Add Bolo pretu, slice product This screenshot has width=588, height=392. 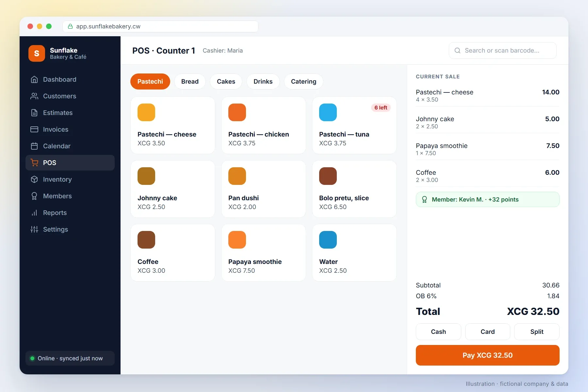(354, 189)
